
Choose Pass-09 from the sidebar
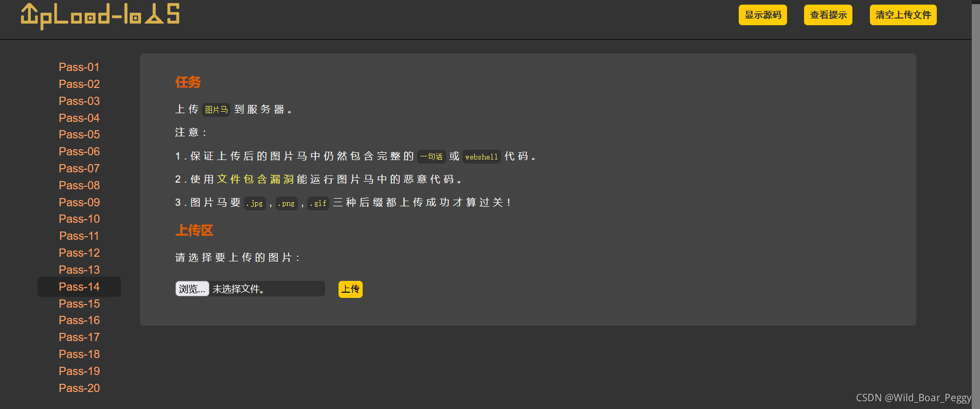click(79, 202)
